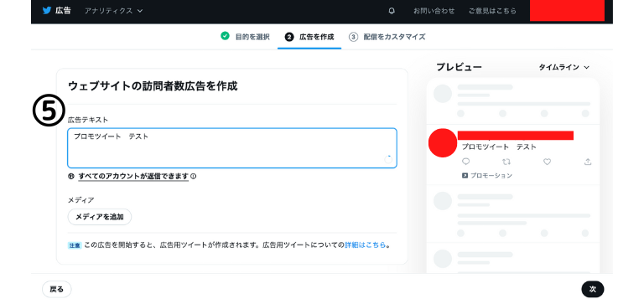The image size is (644, 304).
Task: Click the red account button in header
Action: (567, 11)
